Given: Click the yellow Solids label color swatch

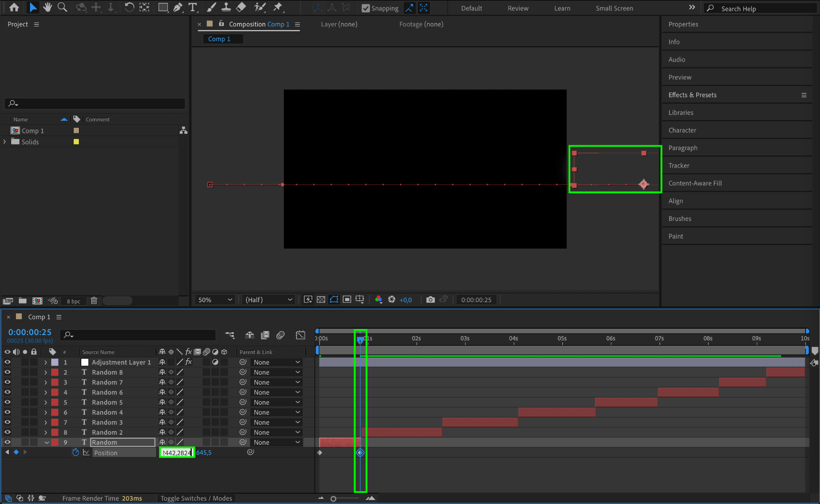Looking at the screenshot, I should pos(76,142).
